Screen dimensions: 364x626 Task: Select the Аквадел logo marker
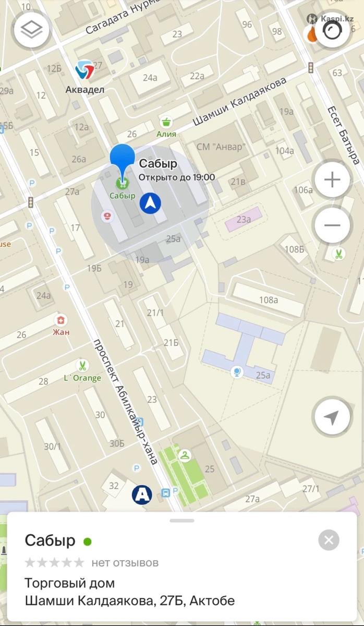point(84,70)
